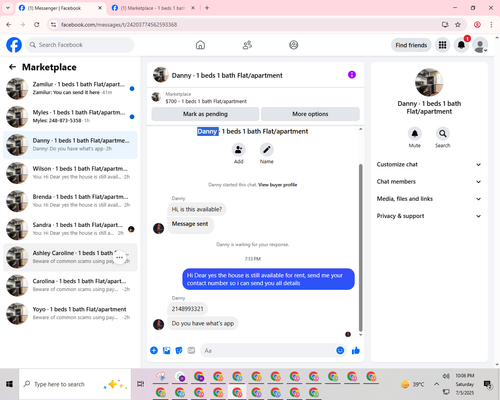Screen dimensions: 500x400
Task: Open the Groups icon in top navigation
Action: [x=294, y=45]
